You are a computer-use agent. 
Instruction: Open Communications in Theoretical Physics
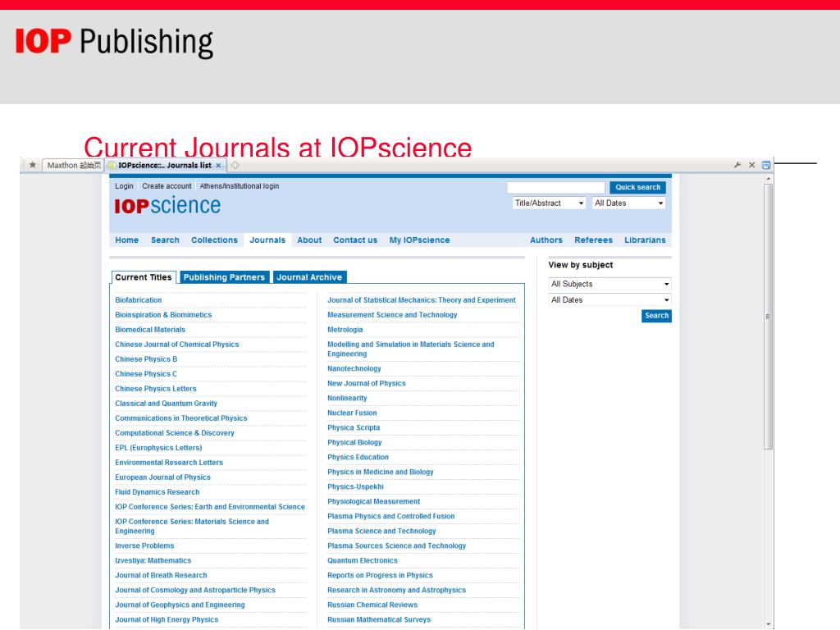tap(181, 418)
